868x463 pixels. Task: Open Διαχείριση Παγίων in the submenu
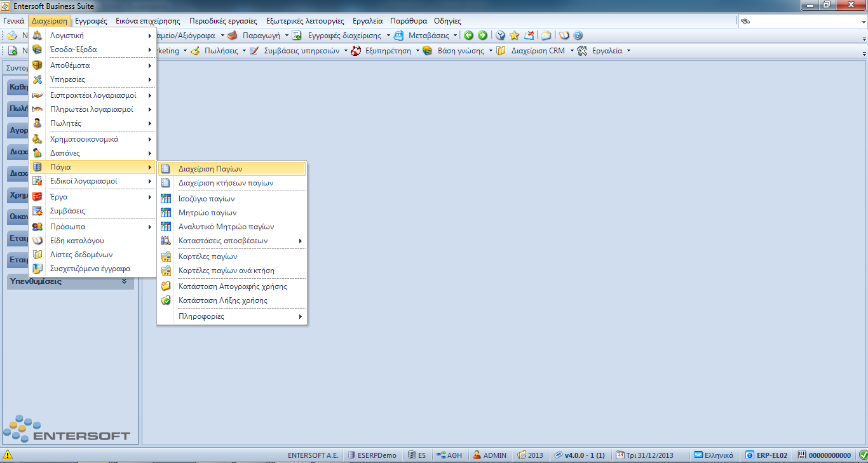tap(232, 169)
